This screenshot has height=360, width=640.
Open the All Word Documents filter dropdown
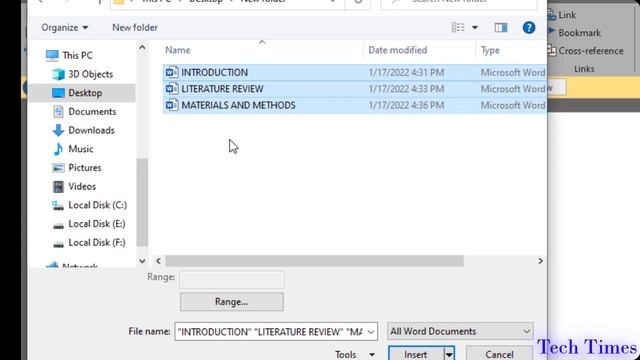(x=460, y=331)
